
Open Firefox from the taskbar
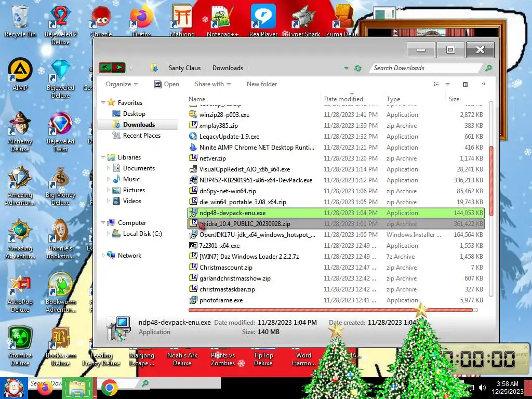pyautogui.click(x=45, y=388)
